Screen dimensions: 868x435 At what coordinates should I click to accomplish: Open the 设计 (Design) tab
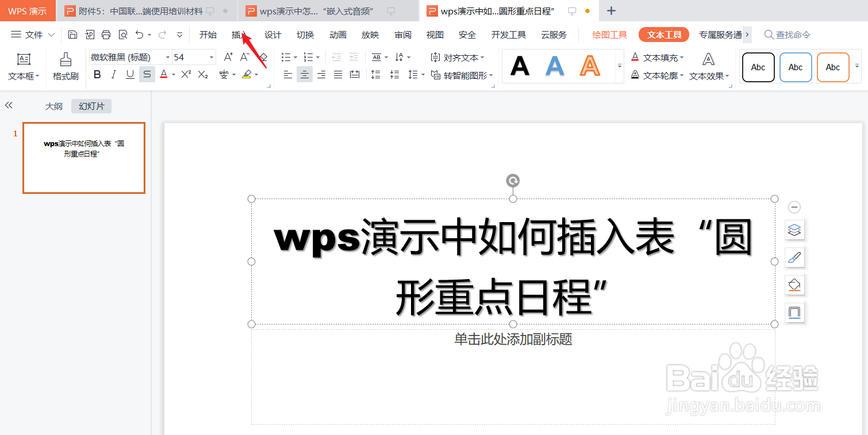tap(273, 35)
